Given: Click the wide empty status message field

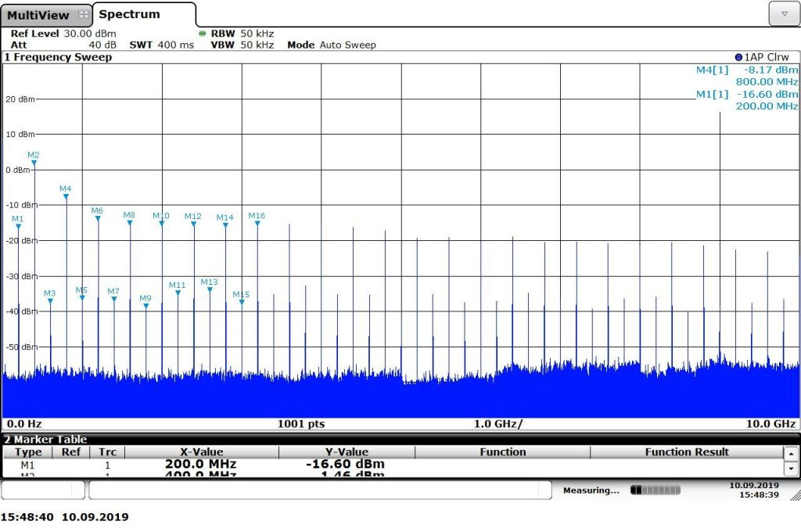Looking at the screenshot, I should [x=320, y=490].
